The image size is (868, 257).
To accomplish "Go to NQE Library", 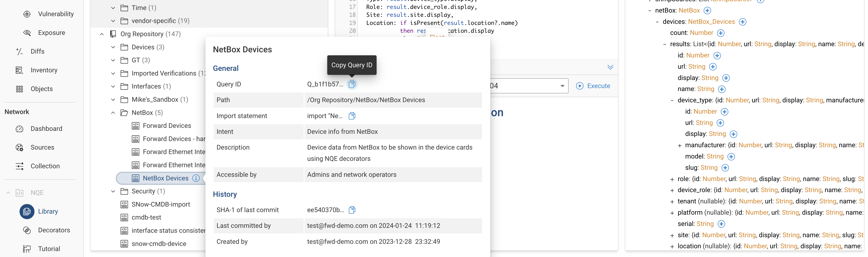I will (48, 211).
